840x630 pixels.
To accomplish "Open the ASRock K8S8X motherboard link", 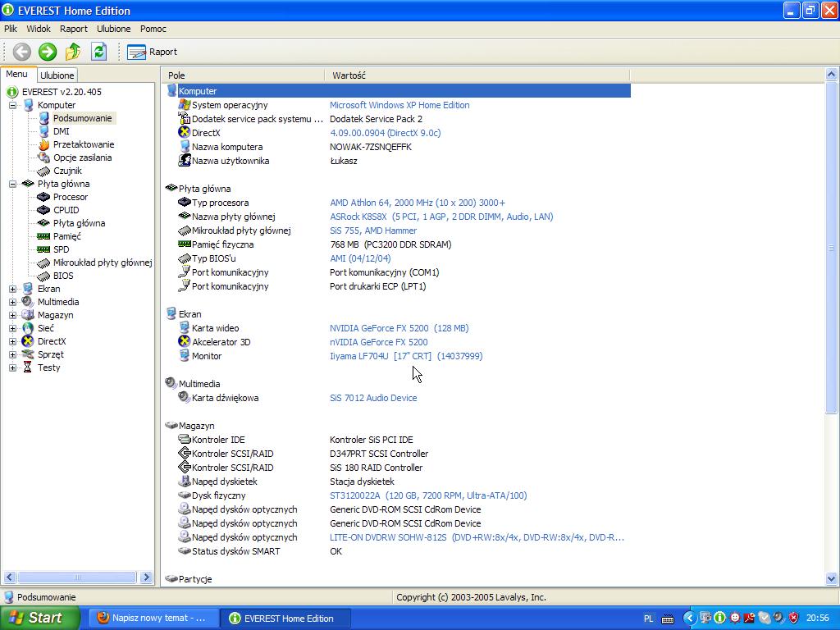I will (x=441, y=217).
